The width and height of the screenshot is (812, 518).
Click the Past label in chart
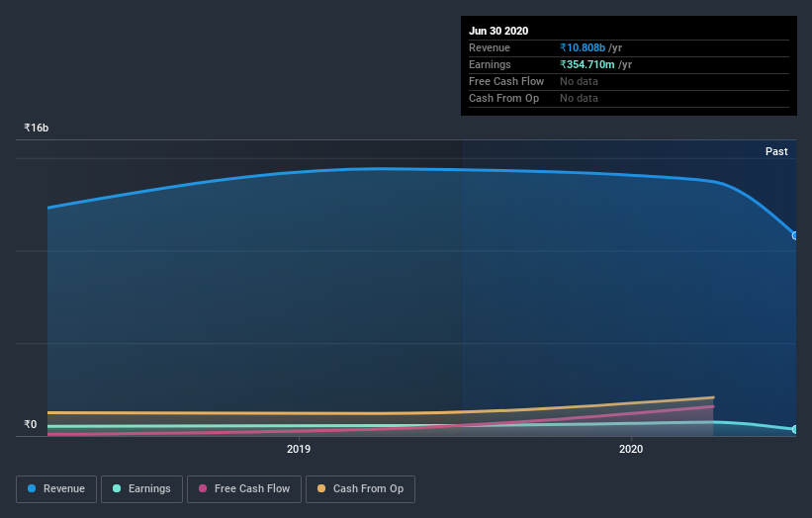click(776, 151)
